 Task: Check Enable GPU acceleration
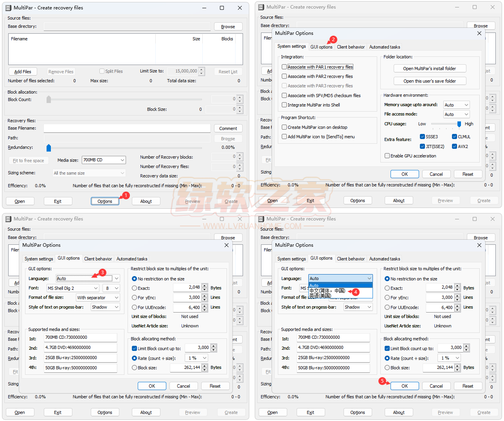[387, 156]
